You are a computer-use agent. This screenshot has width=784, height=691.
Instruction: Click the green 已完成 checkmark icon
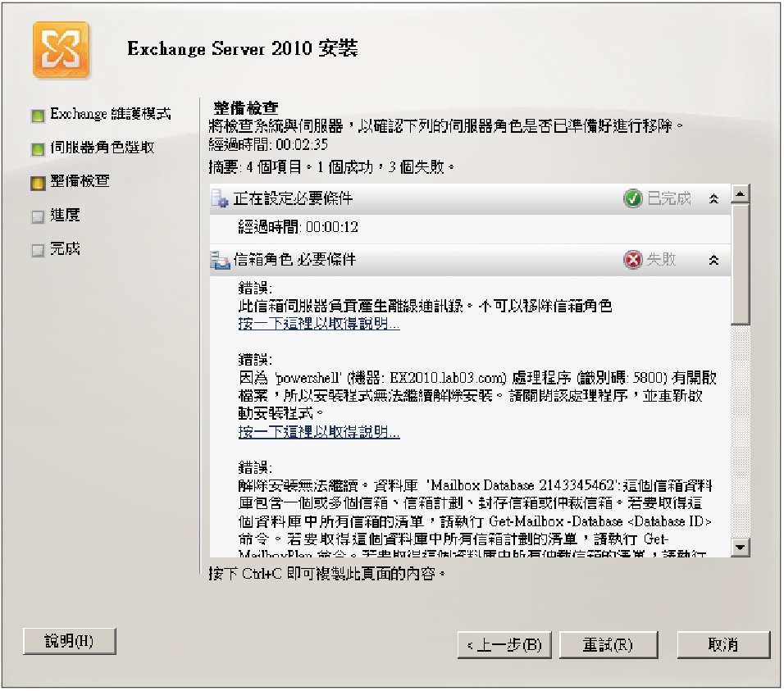[x=633, y=198]
